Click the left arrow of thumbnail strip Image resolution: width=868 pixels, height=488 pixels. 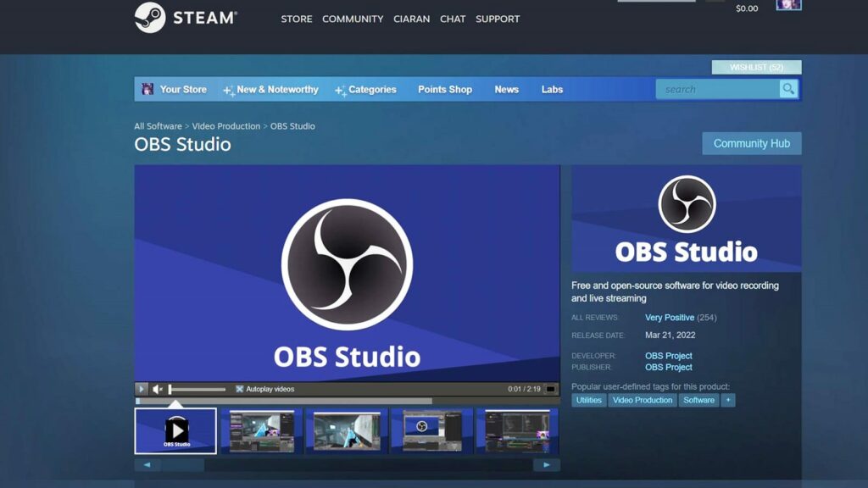pyautogui.click(x=147, y=465)
